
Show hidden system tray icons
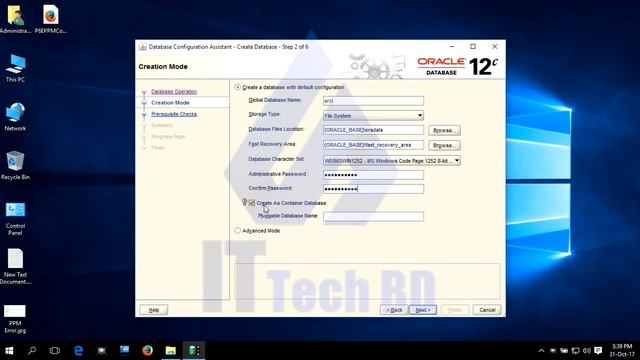pyautogui.click(x=541, y=351)
